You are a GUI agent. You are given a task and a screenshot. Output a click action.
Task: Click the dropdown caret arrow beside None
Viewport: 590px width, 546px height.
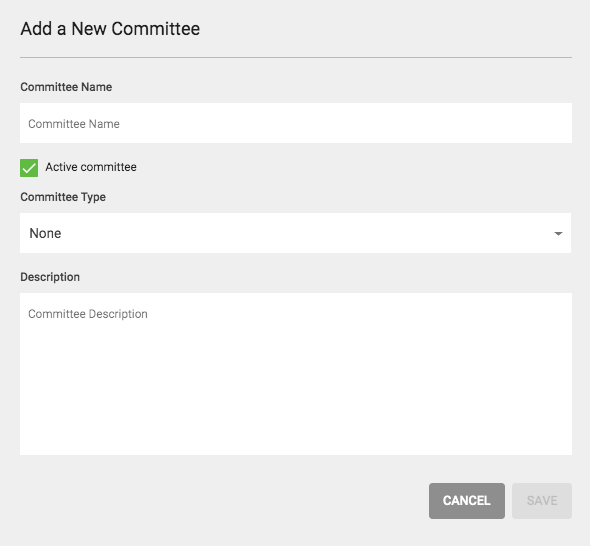point(558,234)
